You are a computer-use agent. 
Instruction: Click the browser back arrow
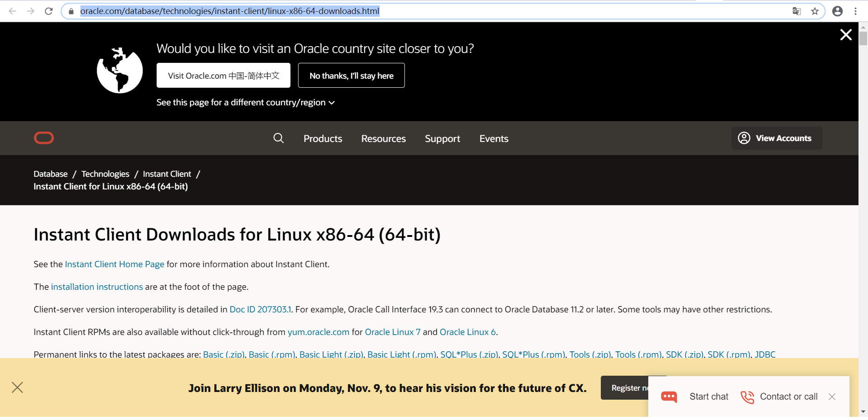(12, 11)
